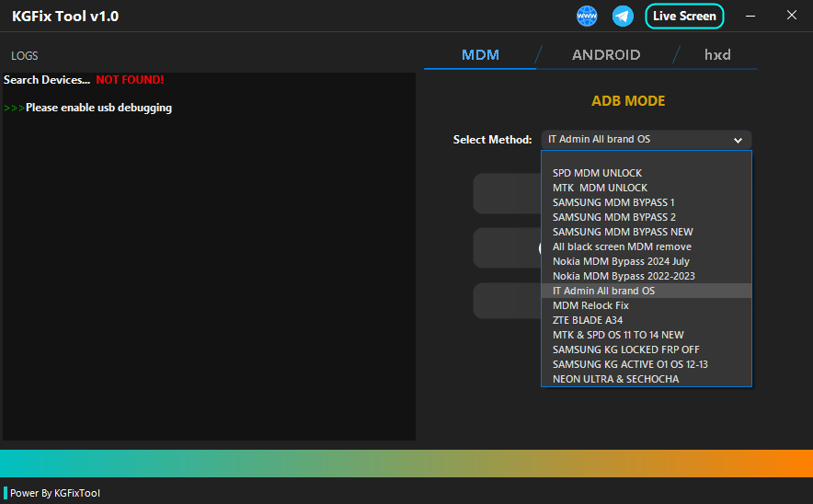Open the hxd tab
Screen dimensions: 813x504
pyautogui.click(x=717, y=55)
